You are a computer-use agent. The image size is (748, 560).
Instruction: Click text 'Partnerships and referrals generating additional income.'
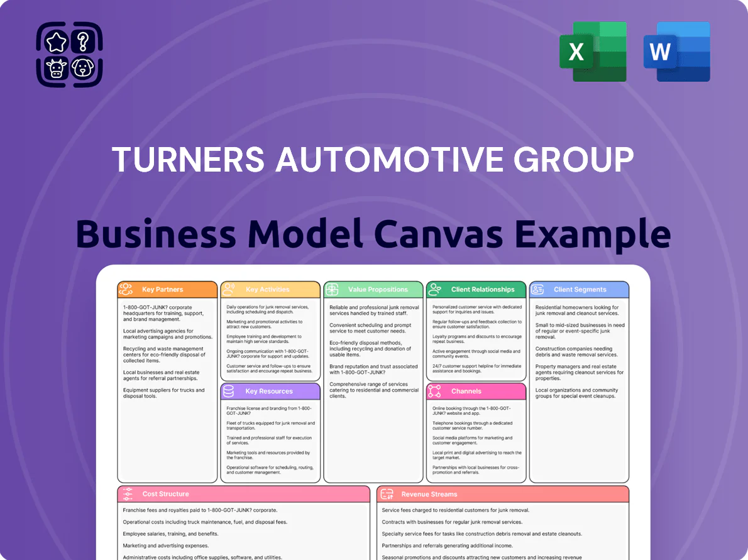(448, 546)
